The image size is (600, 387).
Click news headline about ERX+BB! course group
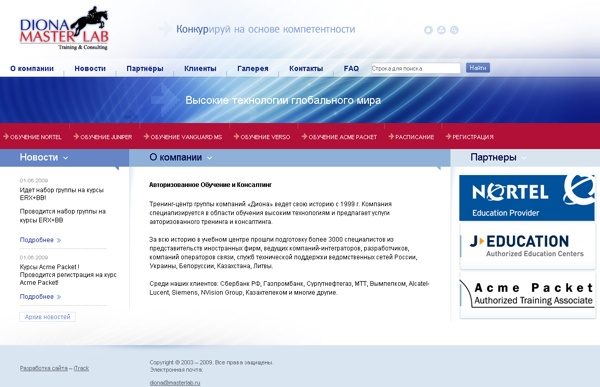(x=62, y=194)
